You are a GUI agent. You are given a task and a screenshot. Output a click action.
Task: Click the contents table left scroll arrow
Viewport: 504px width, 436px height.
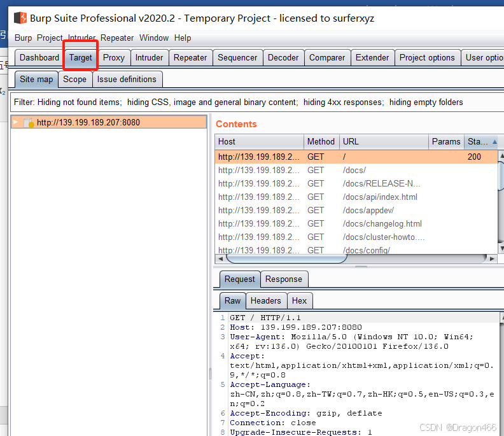coord(220,258)
